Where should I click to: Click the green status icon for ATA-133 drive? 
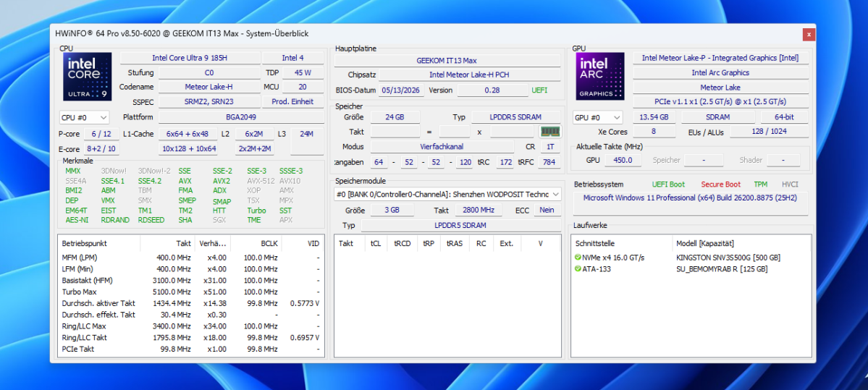click(x=578, y=269)
